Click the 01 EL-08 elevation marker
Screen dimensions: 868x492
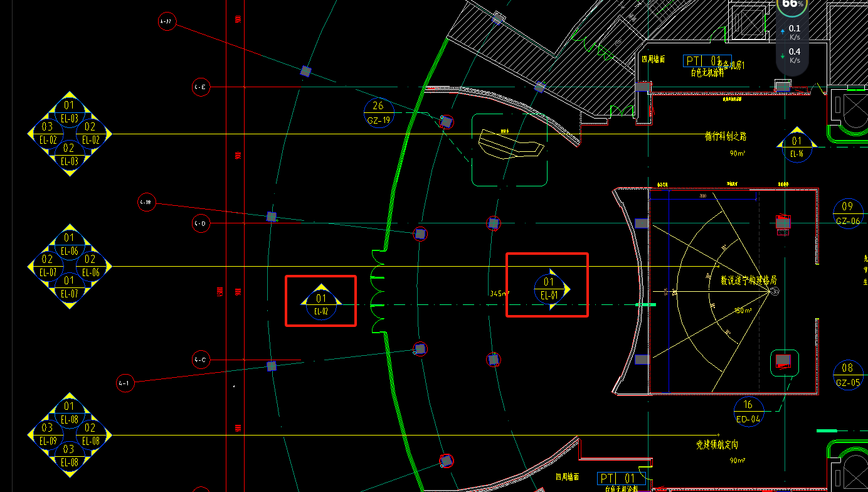[70, 412]
